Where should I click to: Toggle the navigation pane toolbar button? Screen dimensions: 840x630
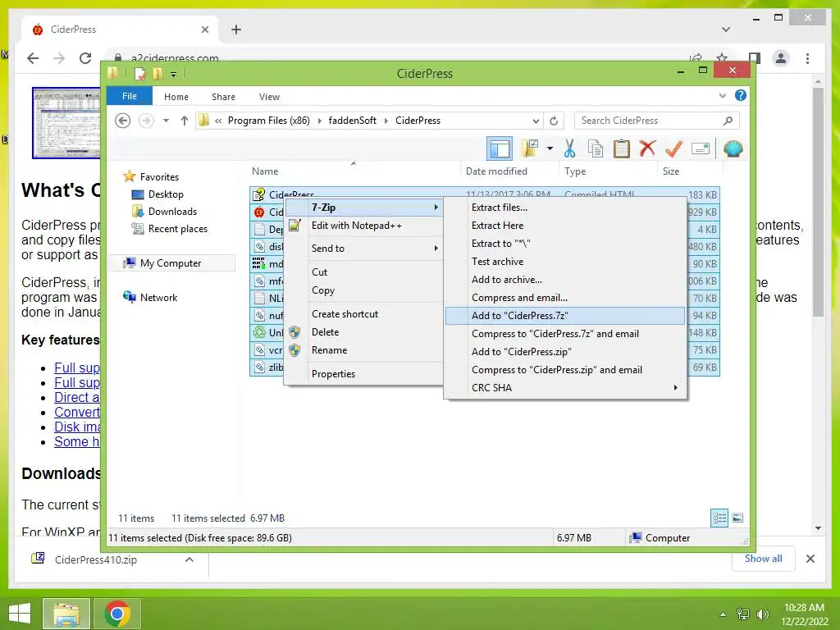click(x=500, y=149)
